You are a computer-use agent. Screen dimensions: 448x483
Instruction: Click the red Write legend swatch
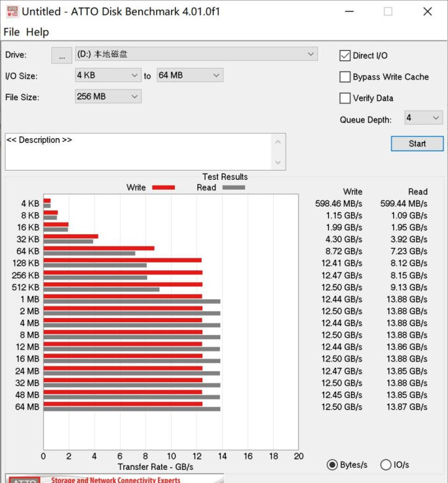164,187
